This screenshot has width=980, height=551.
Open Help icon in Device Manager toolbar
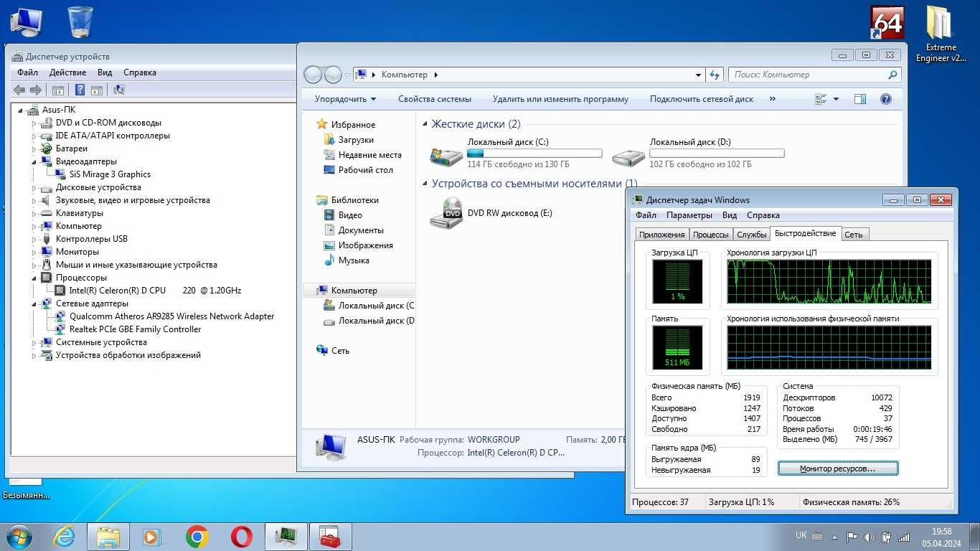[x=80, y=90]
